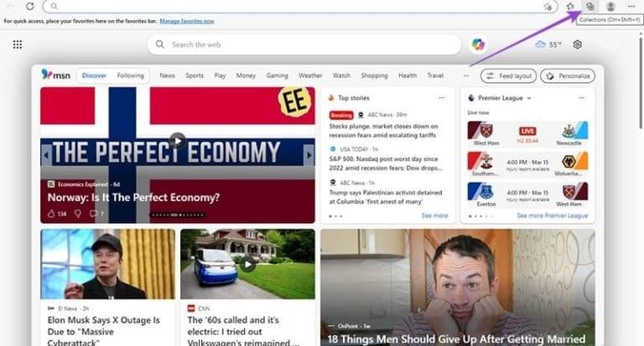Click the Personalize button
644x346 pixels.
coord(568,76)
